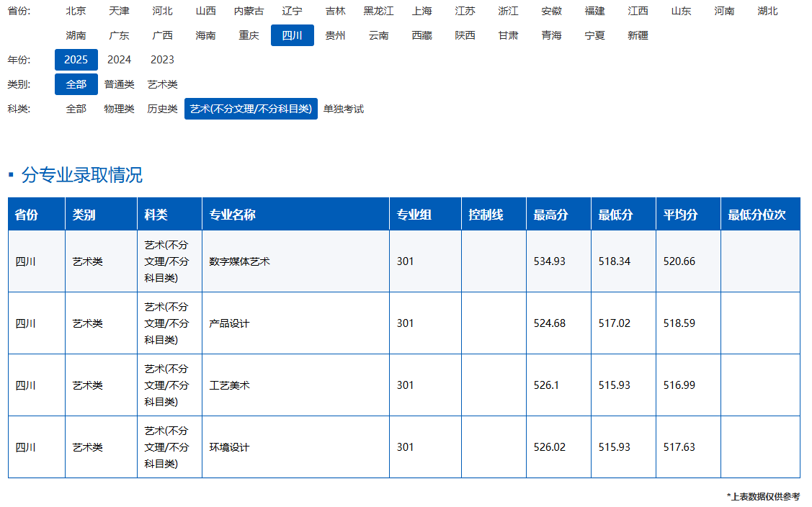Switch province to 广西

(x=163, y=35)
